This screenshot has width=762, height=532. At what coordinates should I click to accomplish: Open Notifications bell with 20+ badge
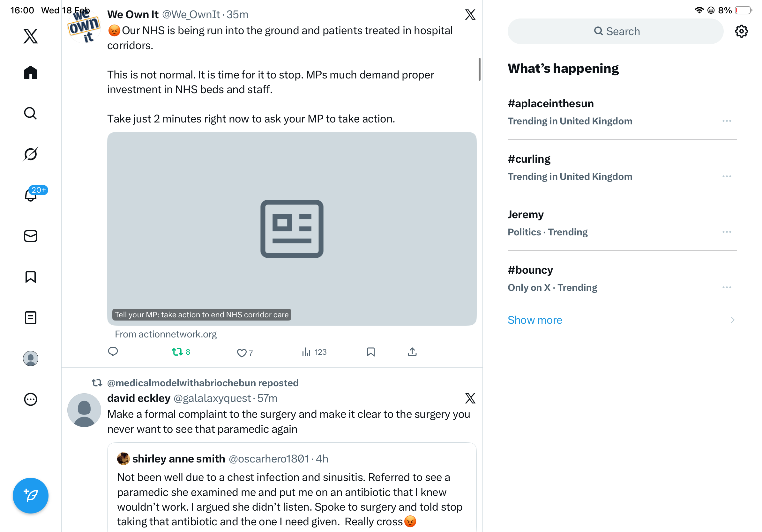point(31,195)
